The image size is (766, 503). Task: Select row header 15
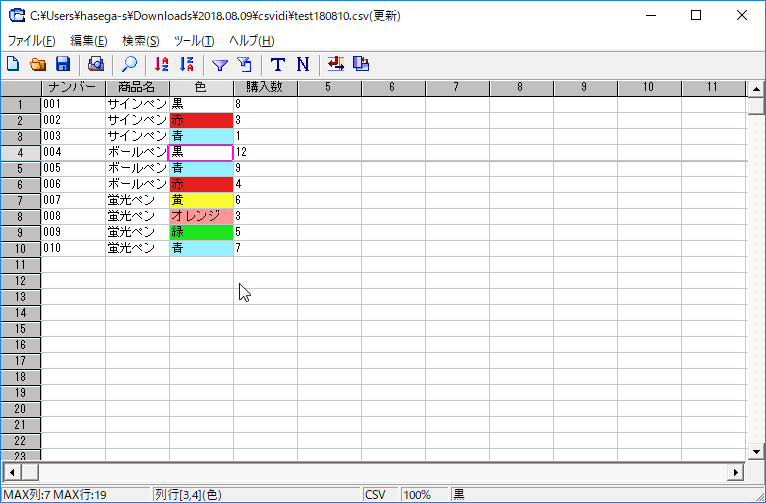(21, 329)
